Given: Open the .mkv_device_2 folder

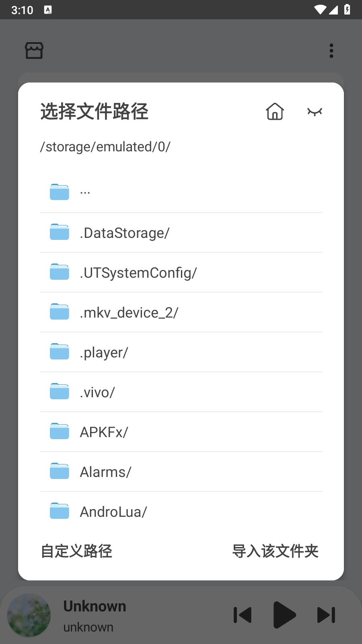Looking at the screenshot, I should tap(181, 312).
